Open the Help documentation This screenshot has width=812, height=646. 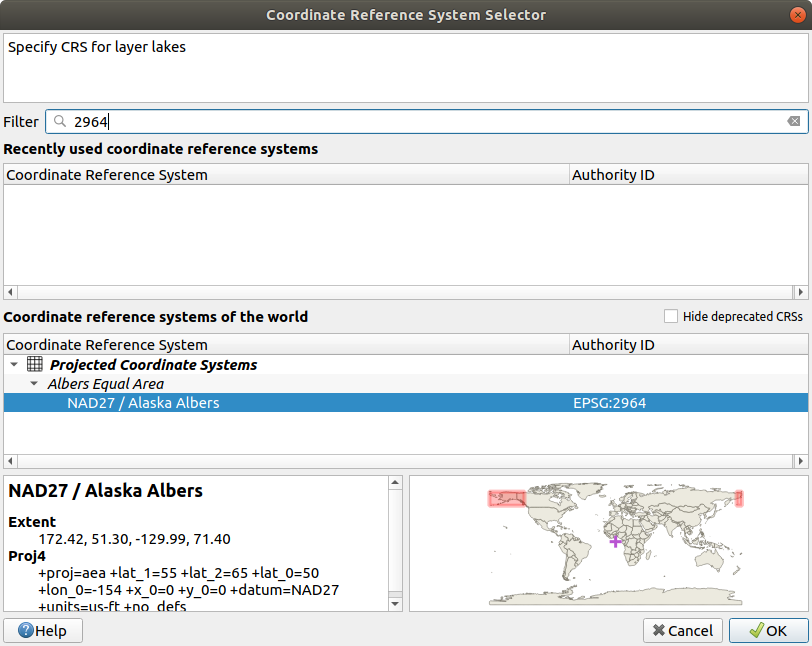43,631
